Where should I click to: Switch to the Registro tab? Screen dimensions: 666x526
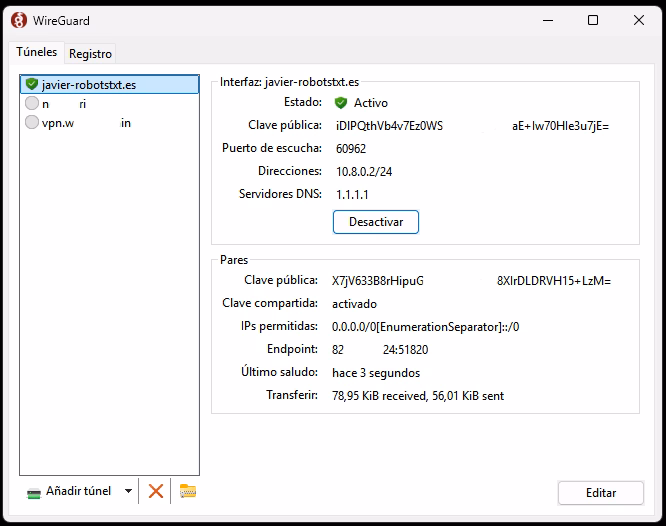click(x=90, y=54)
